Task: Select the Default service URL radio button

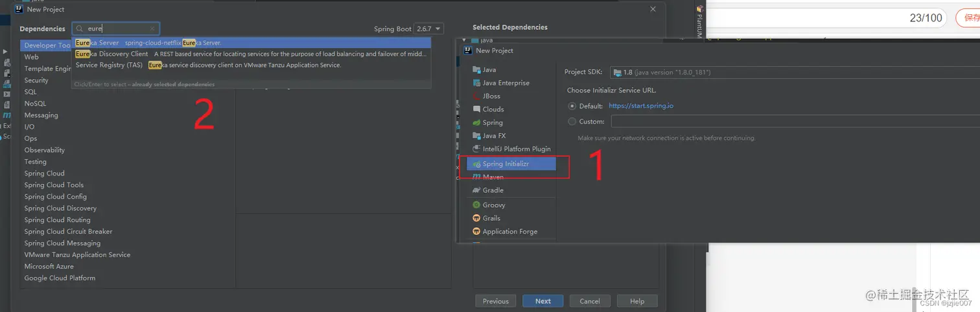Action: pos(572,106)
